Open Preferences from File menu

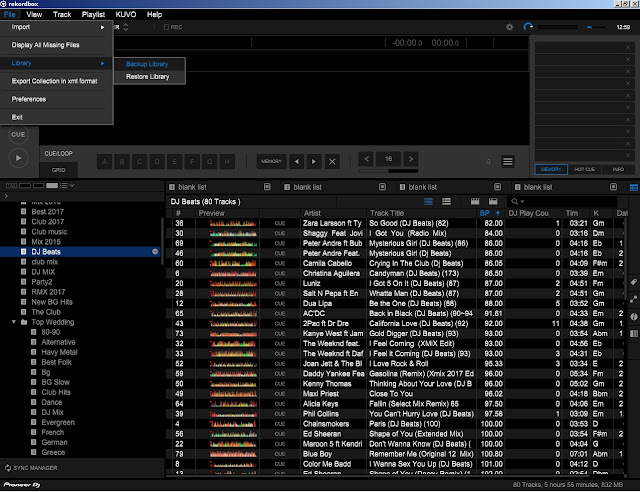57,99
